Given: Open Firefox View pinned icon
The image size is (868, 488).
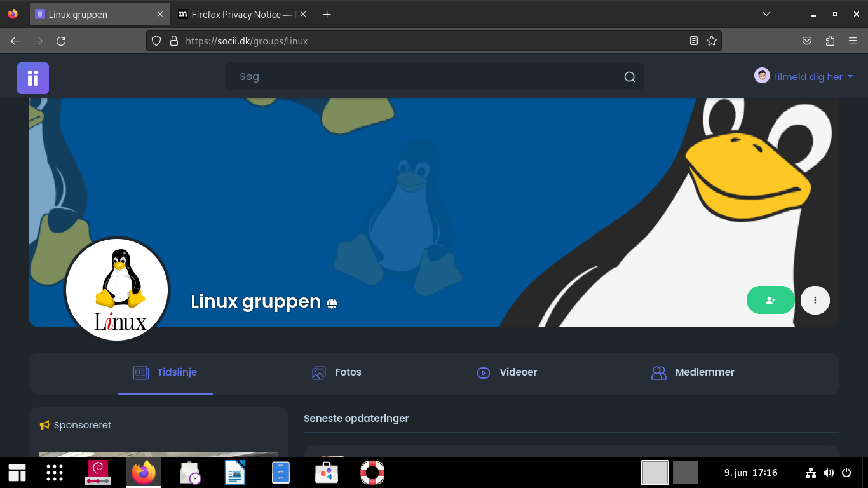Looking at the screenshot, I should (13, 14).
